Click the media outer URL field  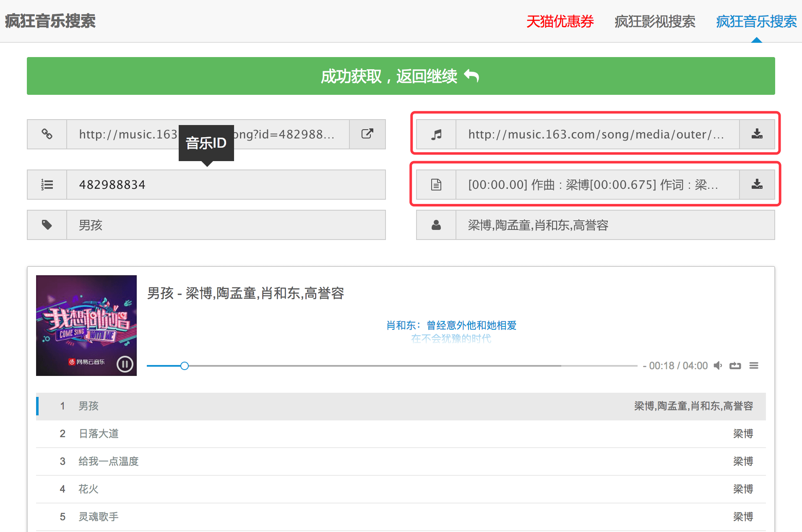[x=598, y=134]
